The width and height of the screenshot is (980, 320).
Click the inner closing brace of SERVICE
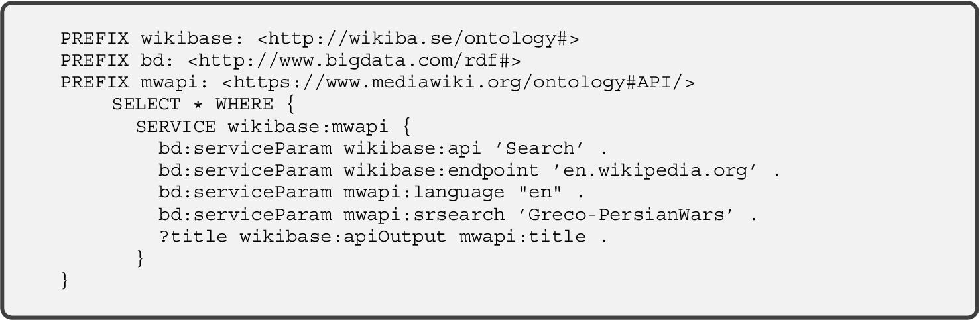click(x=140, y=258)
